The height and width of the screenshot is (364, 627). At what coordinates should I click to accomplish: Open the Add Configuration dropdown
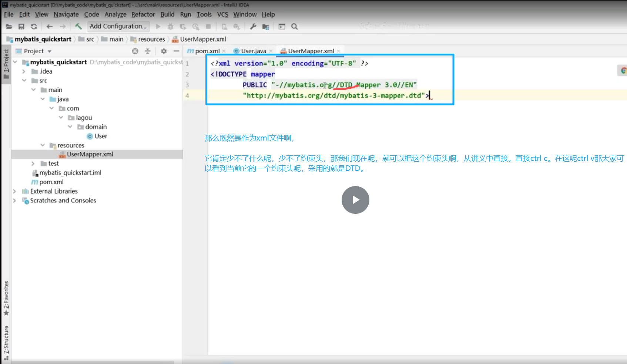tap(118, 26)
